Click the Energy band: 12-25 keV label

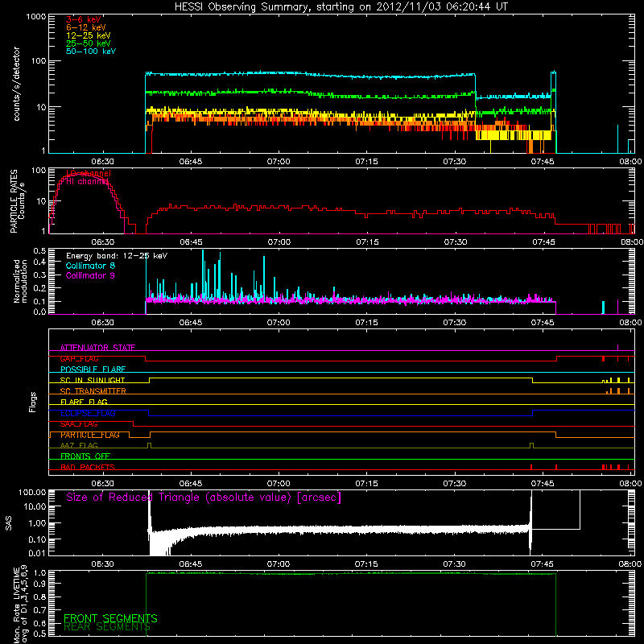[117, 256]
